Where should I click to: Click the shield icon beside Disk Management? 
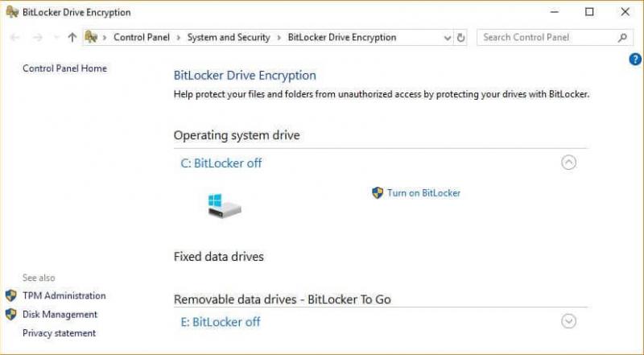point(11,314)
